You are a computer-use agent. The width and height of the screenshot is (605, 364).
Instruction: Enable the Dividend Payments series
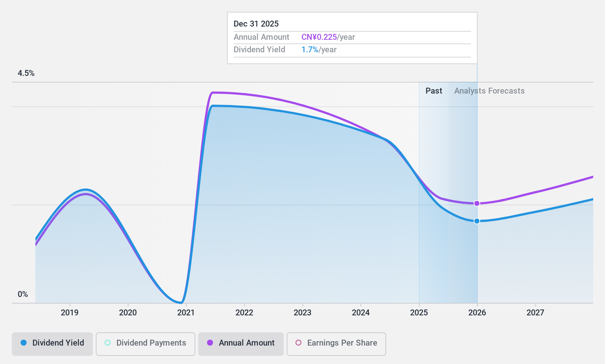coord(146,344)
